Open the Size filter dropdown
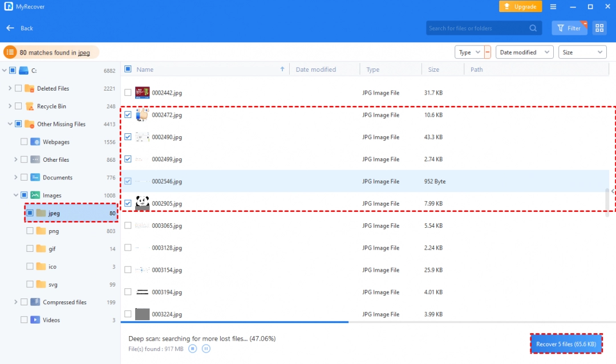Screen dimensions: 616x364 [x=582, y=52]
